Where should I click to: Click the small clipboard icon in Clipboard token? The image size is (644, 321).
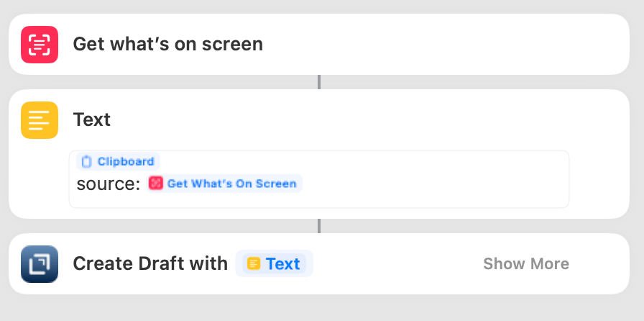[87, 162]
